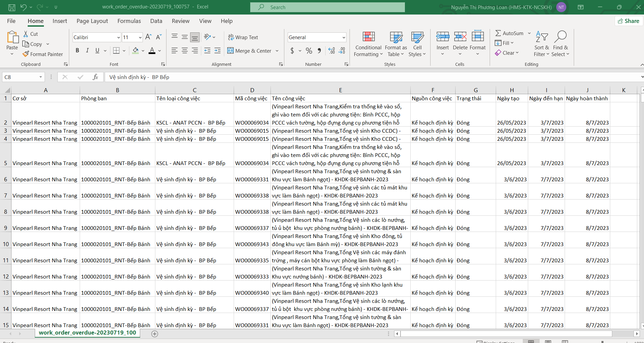
Task: Expand the General number format dropdown
Action: tap(344, 37)
